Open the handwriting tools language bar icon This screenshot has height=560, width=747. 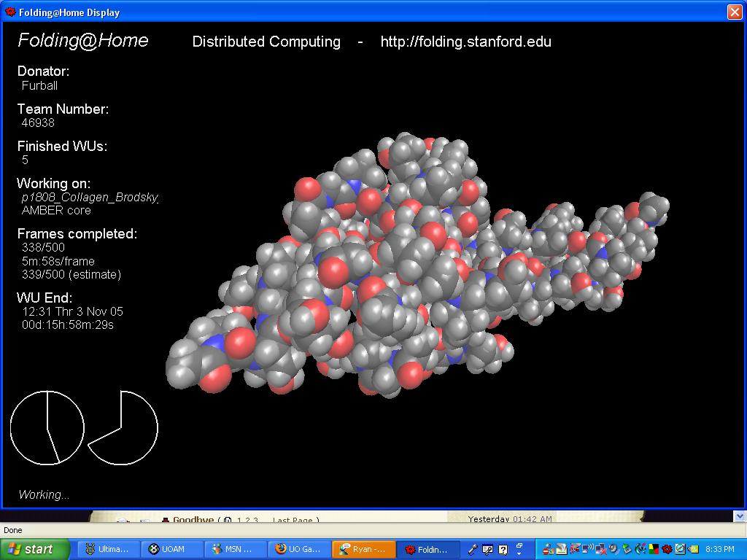click(x=487, y=550)
